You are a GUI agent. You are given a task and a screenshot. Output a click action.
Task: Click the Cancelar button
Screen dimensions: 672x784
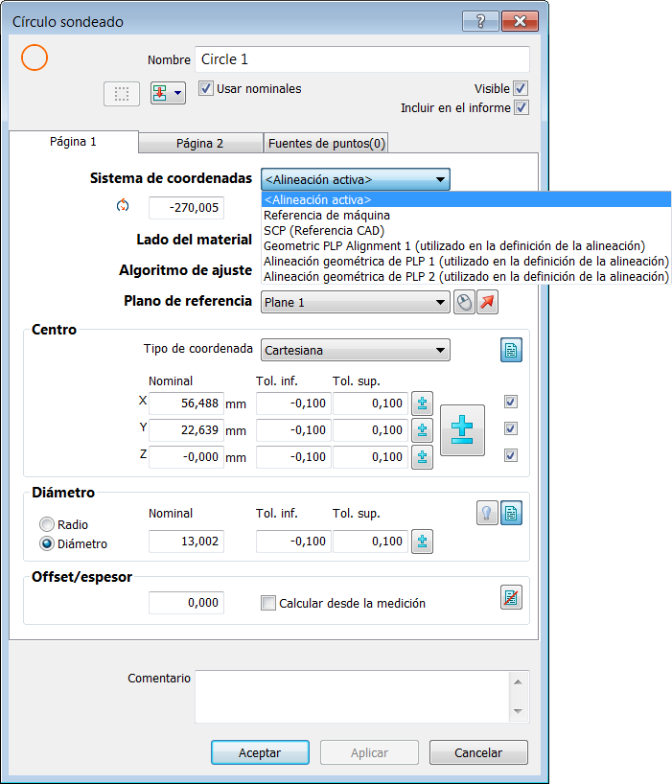(478, 752)
